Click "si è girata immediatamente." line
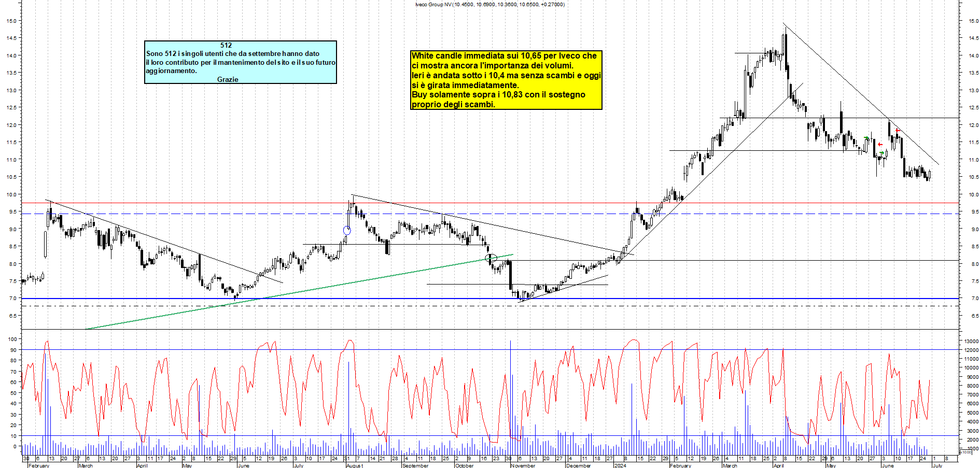 (465, 86)
